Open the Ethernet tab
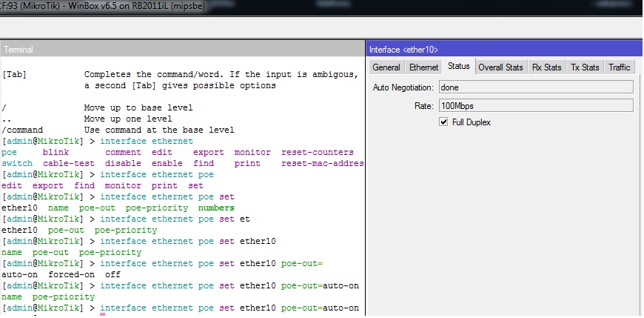 [x=424, y=67]
